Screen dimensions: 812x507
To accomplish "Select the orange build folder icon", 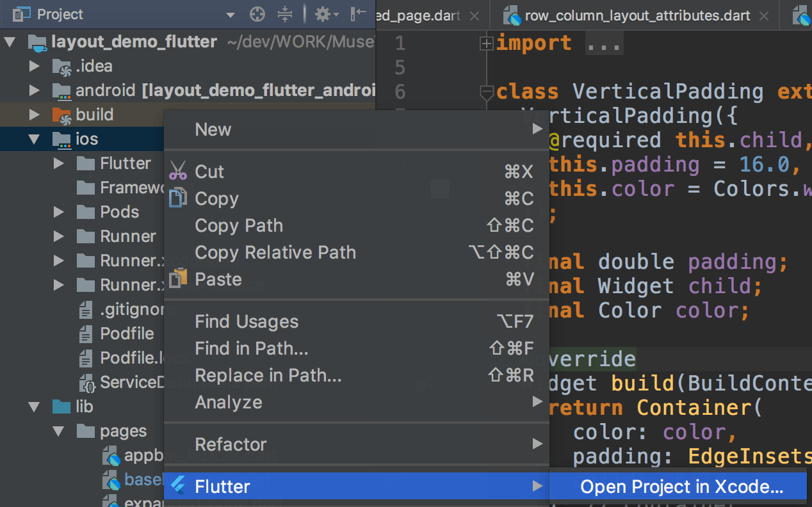I will tap(61, 115).
